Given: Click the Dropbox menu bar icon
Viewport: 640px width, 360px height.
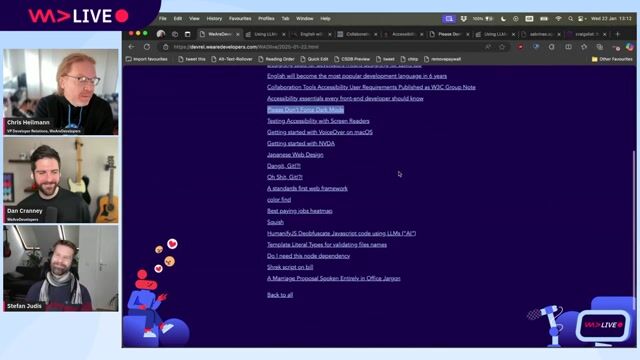Looking at the screenshot, I should (x=464, y=19).
